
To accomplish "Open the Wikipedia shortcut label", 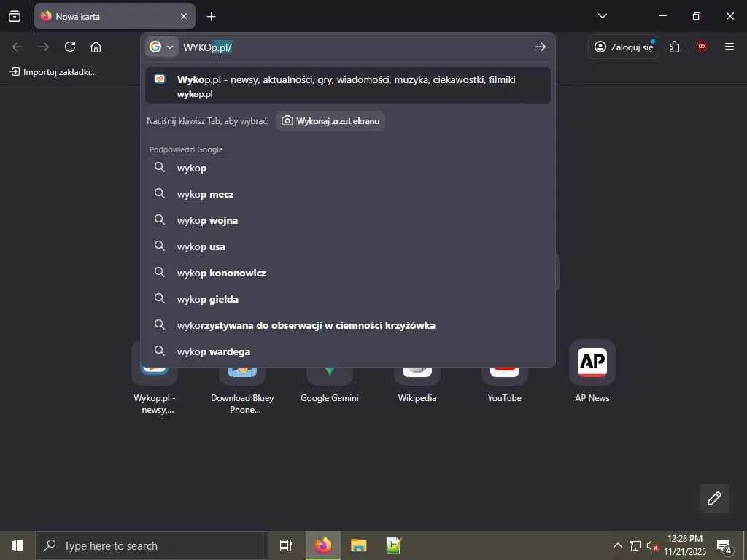I will coord(417,398).
